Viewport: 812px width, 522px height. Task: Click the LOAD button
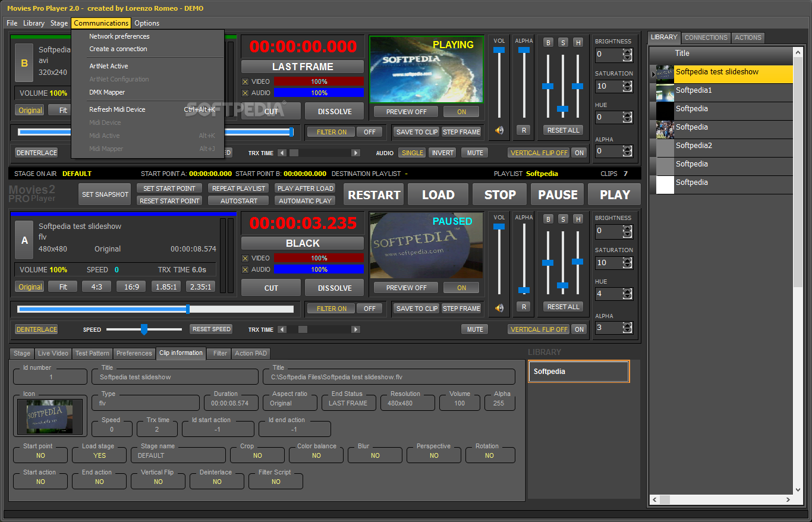point(438,194)
